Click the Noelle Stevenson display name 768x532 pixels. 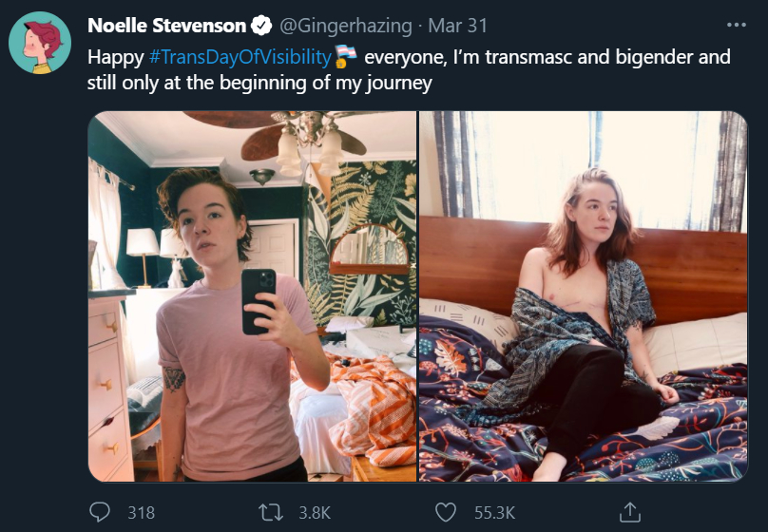tap(166, 26)
